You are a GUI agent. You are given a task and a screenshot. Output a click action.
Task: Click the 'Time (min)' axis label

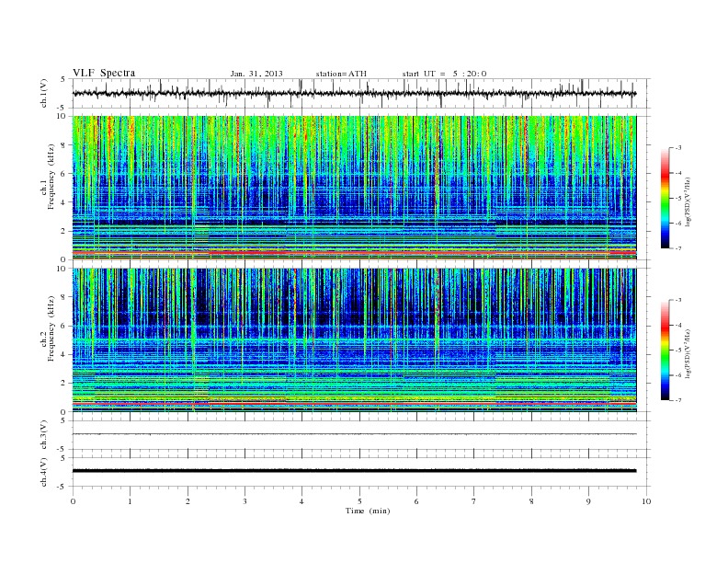pos(368,511)
